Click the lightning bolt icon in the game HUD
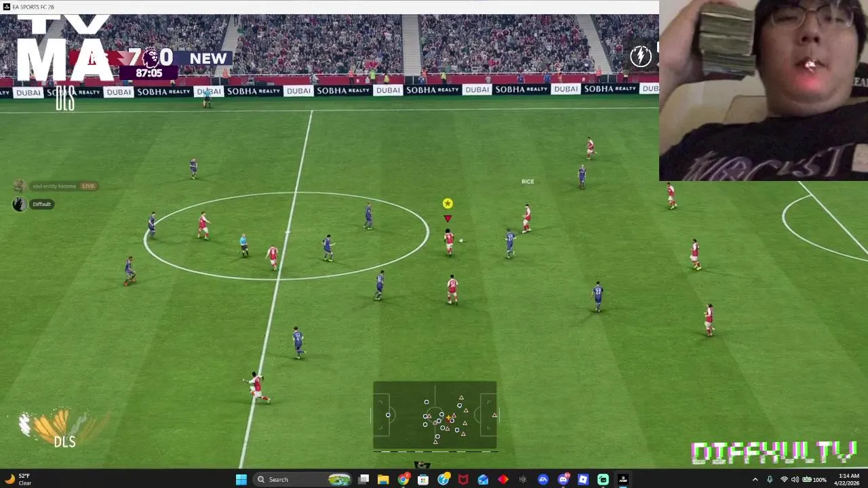This screenshot has height=488, width=868. [x=640, y=56]
